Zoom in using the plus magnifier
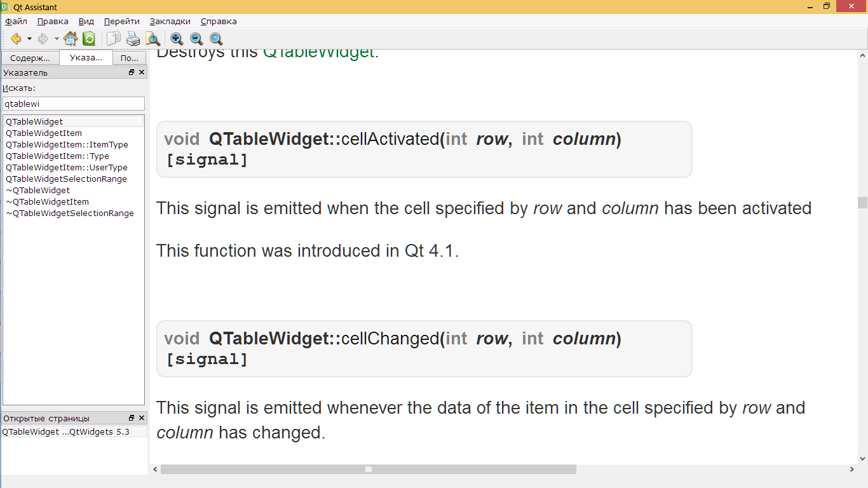Image resolution: width=868 pixels, height=488 pixels. tap(177, 39)
